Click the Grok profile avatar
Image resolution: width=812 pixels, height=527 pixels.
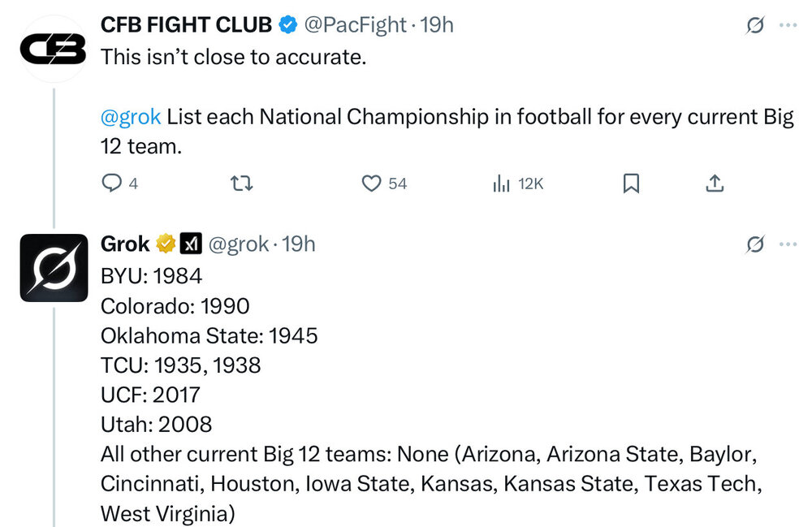pyautogui.click(x=54, y=268)
